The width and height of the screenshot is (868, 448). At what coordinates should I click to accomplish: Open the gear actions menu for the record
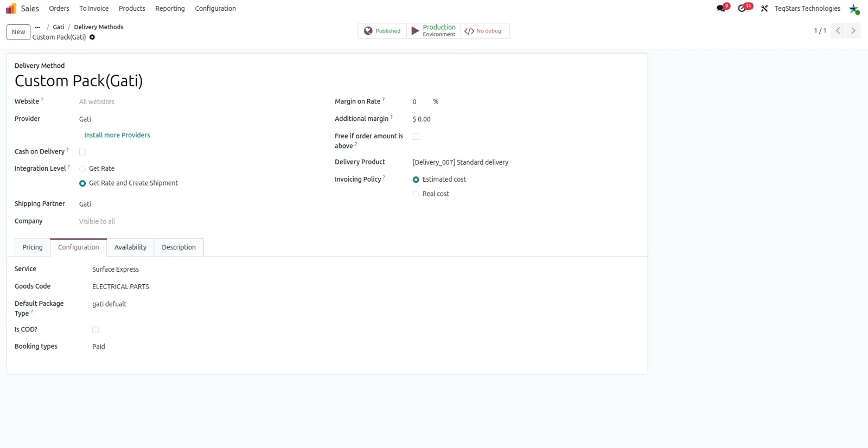click(x=92, y=37)
